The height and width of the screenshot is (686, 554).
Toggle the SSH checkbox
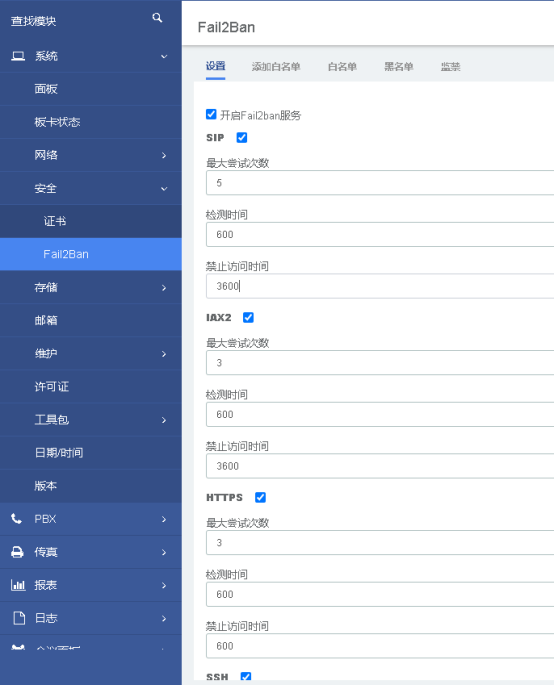(x=246, y=676)
